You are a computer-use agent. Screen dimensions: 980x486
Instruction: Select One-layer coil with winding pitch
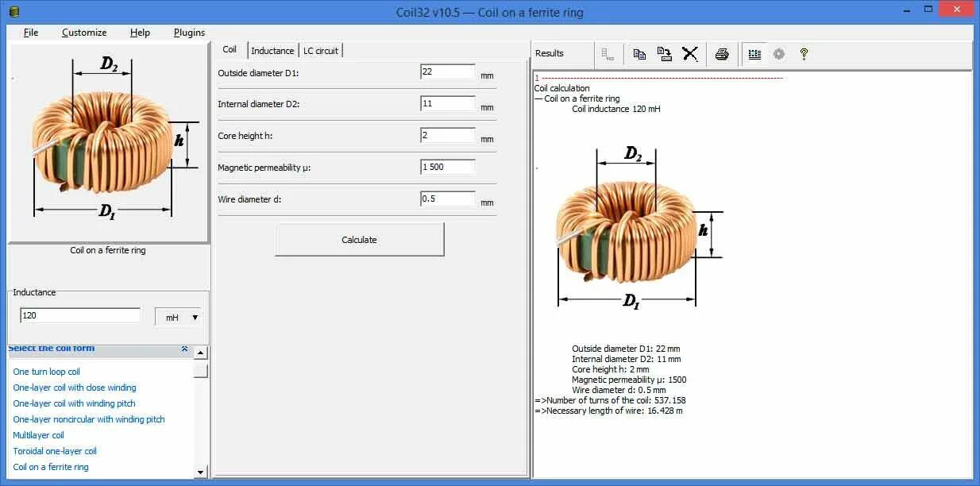74,403
